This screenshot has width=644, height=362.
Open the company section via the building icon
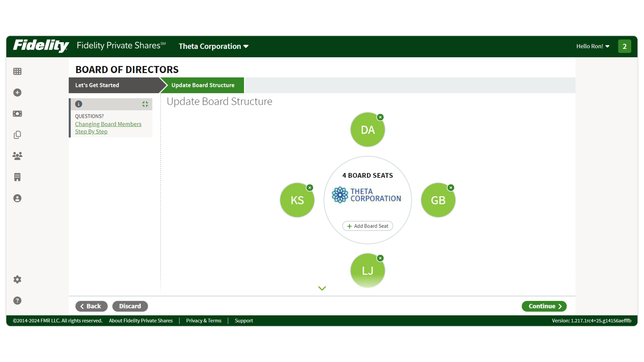pos(17,177)
